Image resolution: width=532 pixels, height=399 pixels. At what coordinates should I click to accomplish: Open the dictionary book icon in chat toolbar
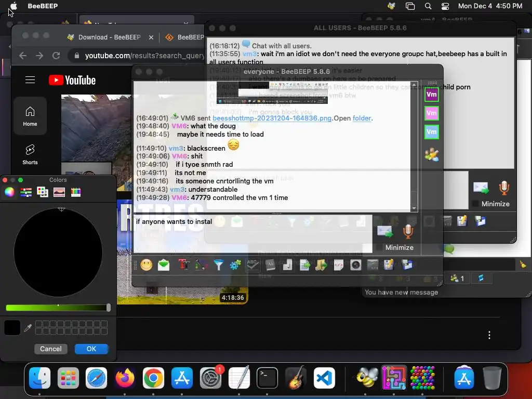coord(270,265)
